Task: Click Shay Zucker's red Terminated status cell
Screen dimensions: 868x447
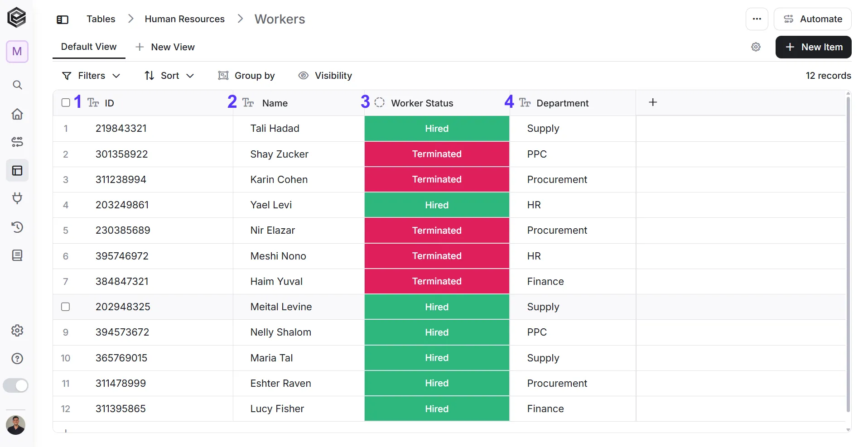Action: tap(437, 154)
